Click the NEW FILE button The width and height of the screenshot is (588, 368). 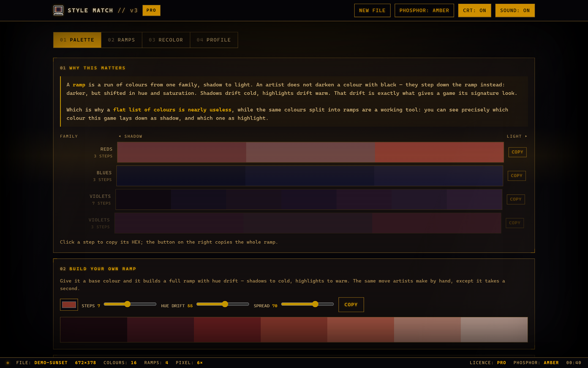372,10
